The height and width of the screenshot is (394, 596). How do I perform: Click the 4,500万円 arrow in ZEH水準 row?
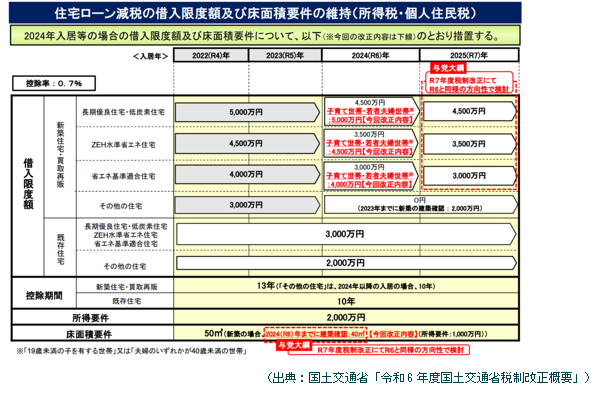(247, 144)
